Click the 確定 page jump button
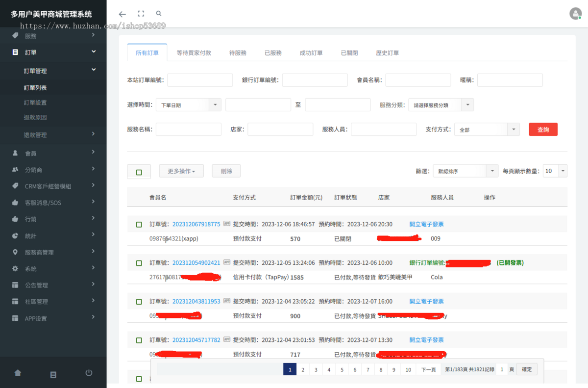 [527, 369]
